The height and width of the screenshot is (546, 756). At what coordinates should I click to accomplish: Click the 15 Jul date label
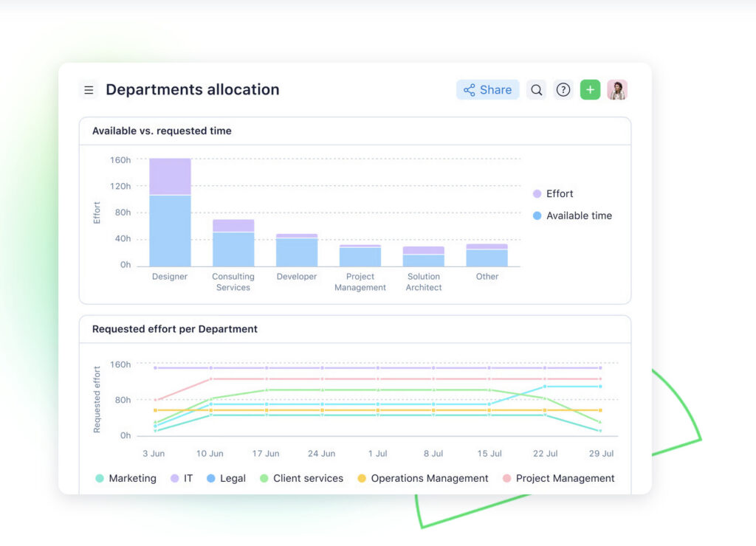[x=489, y=454]
